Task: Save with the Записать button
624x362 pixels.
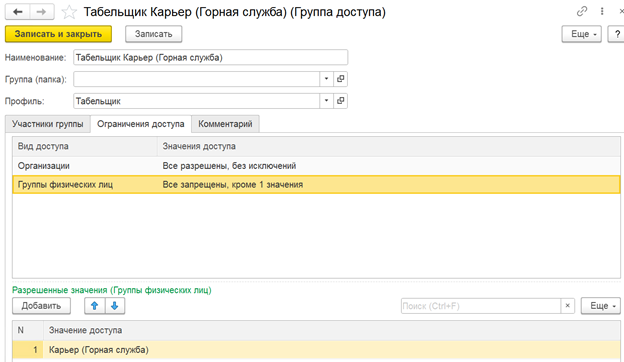Action: pyautogui.click(x=154, y=34)
